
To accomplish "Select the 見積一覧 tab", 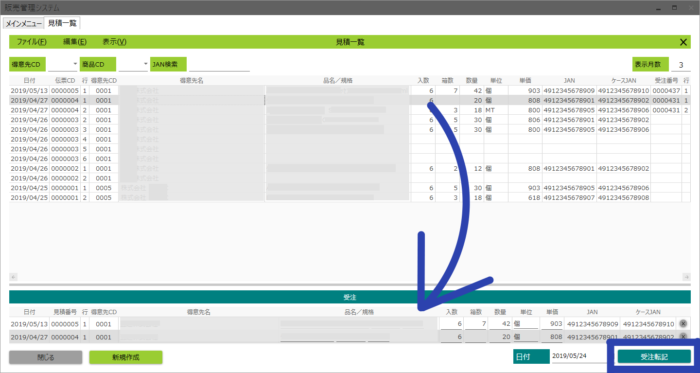I will (62, 23).
